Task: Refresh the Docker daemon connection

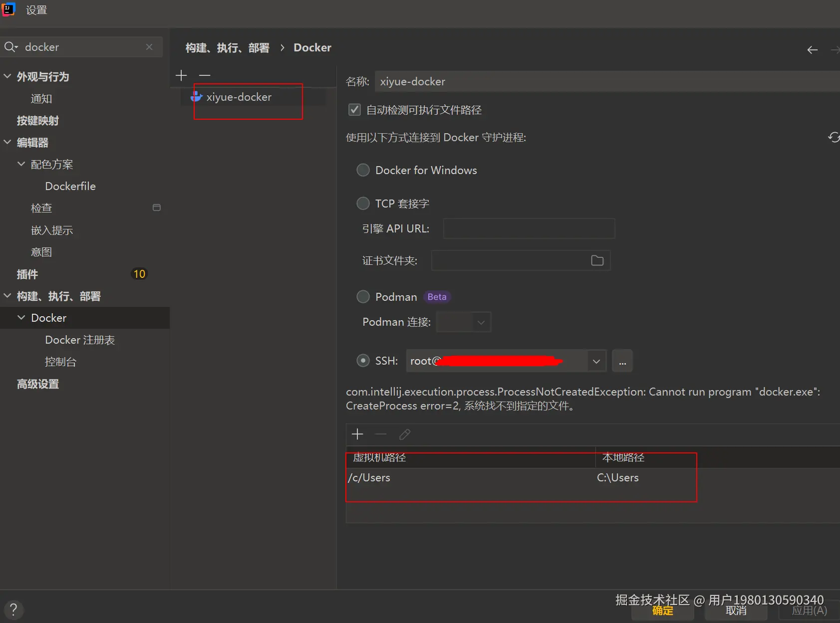Action: pos(834,137)
